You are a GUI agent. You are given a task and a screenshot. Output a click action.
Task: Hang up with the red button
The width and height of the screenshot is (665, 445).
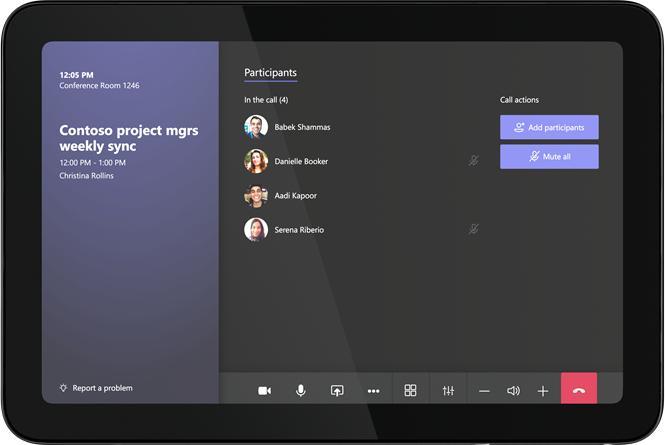(579, 391)
